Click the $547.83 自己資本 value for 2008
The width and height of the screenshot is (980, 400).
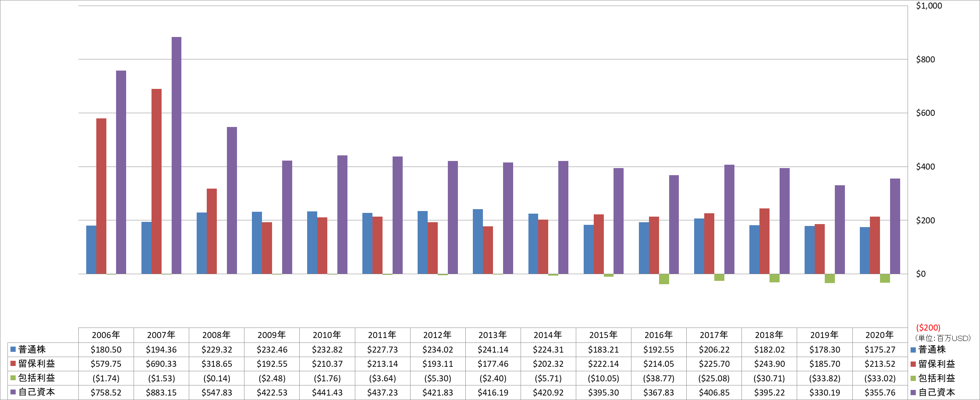216,393
